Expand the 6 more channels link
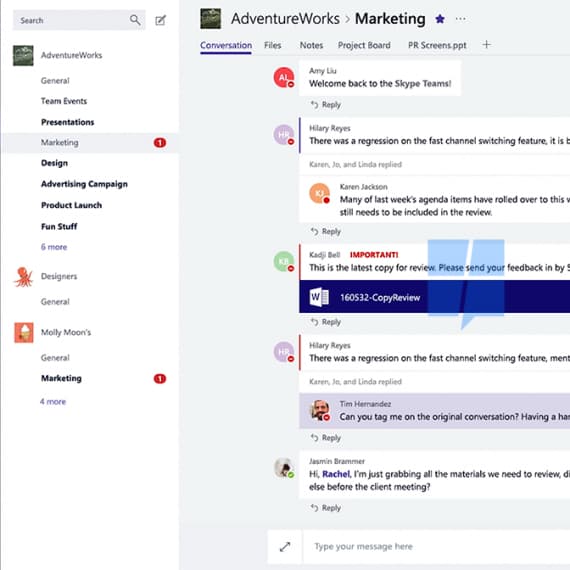Screen dimensions: 570x570 (x=54, y=247)
